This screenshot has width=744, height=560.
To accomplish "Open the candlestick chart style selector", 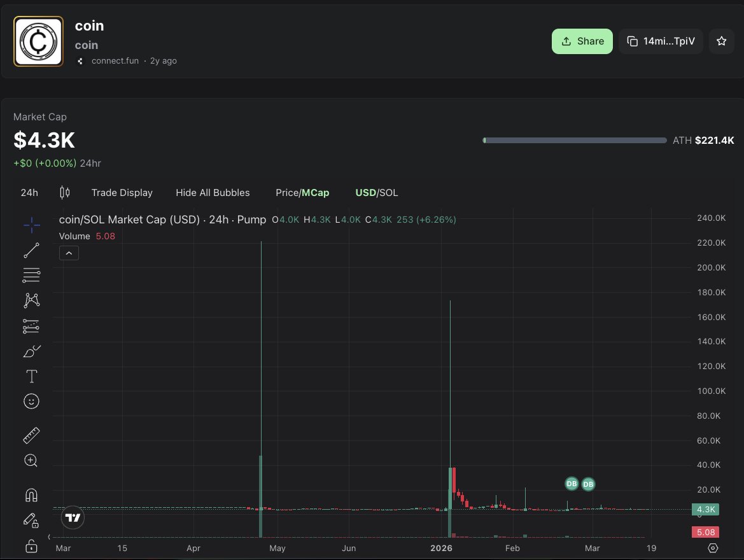I will coord(65,192).
